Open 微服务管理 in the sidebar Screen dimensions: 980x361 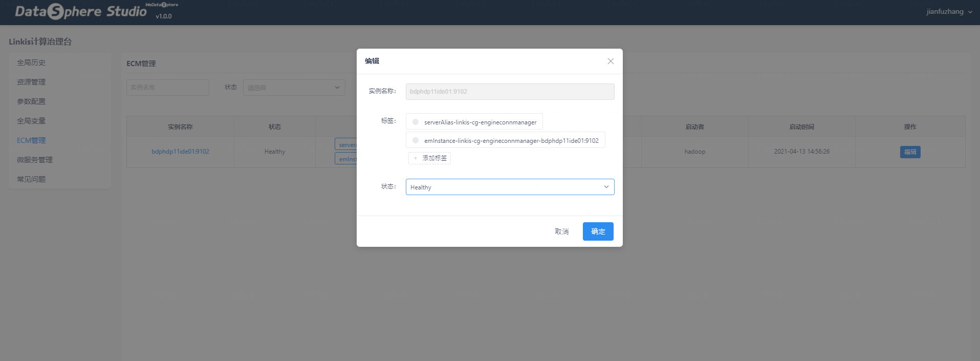35,160
